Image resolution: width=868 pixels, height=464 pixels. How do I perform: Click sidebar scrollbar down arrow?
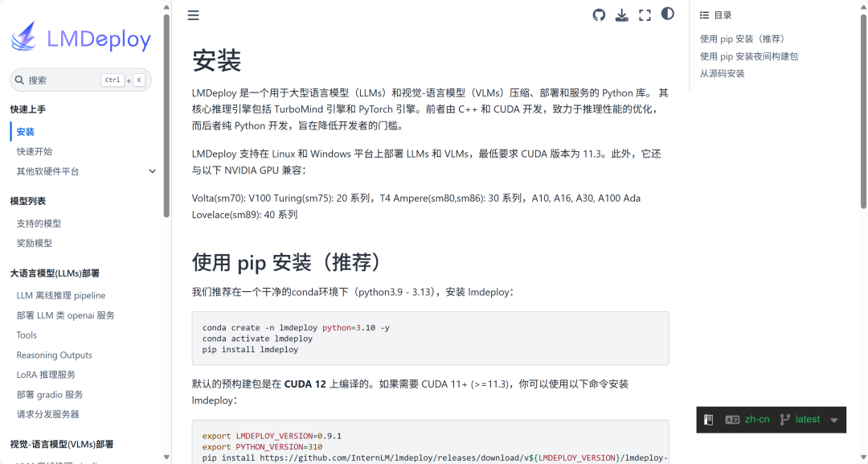(166, 458)
